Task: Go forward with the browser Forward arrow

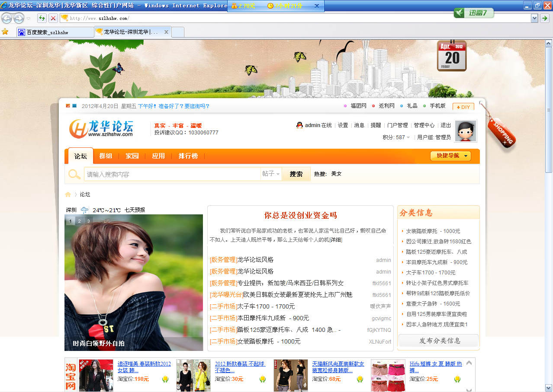Action: 19,18
